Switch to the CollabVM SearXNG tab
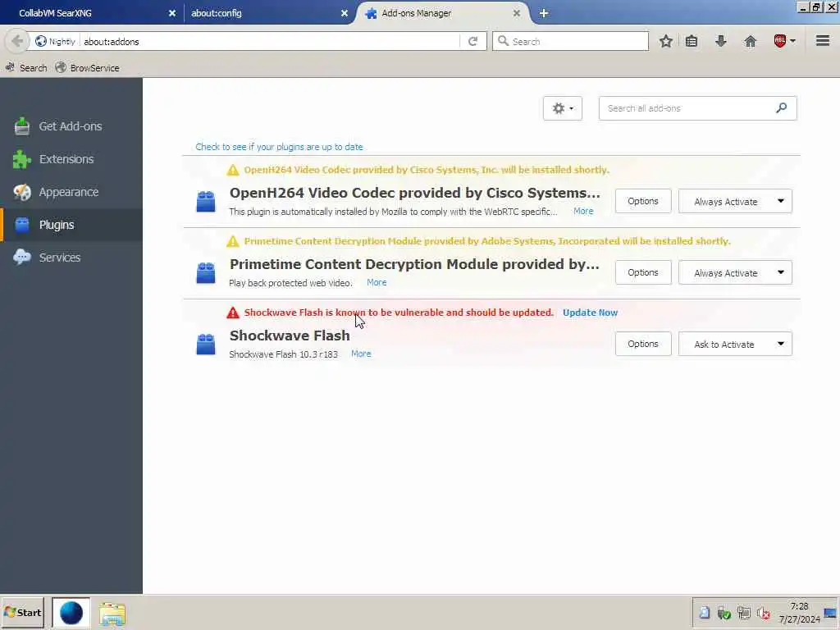 point(91,13)
